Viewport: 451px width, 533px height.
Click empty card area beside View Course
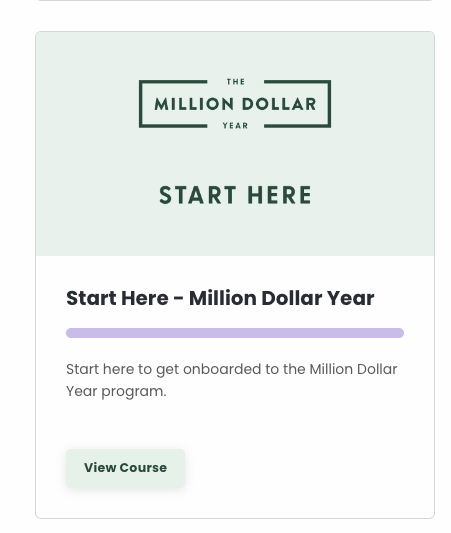coord(306,468)
